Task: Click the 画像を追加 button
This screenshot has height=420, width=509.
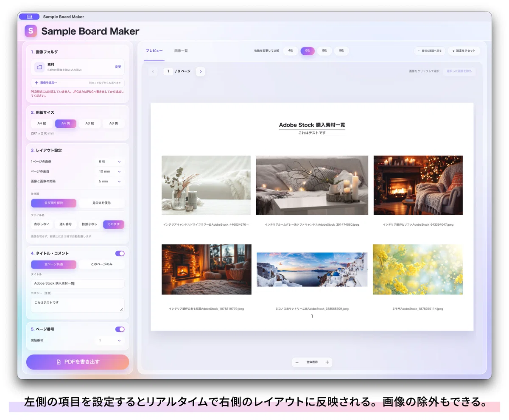Action: click(78, 83)
